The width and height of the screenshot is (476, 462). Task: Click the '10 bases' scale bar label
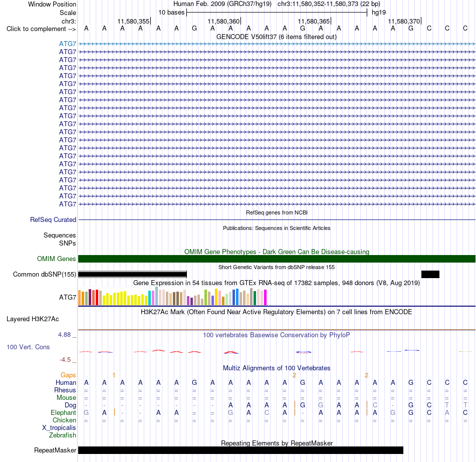171,13
